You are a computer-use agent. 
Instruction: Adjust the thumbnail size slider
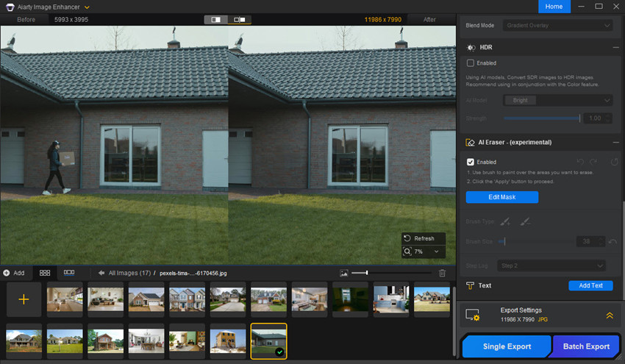tap(391, 273)
